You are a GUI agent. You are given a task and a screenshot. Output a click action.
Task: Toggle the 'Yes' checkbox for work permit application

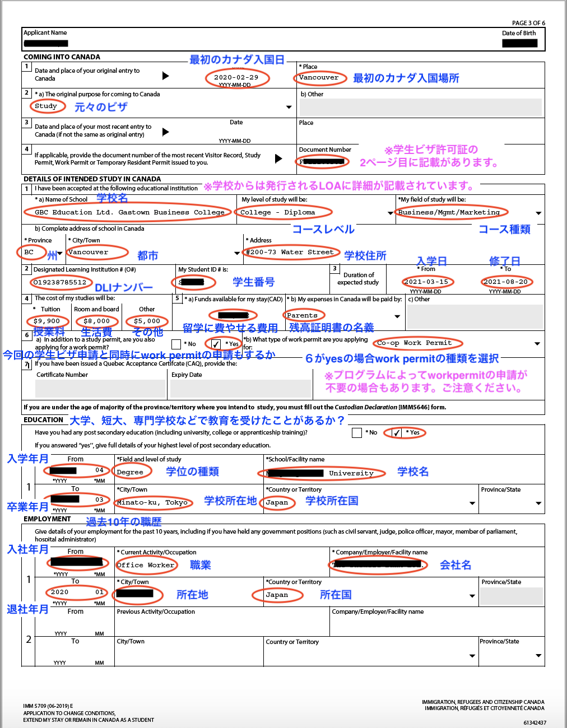pyautogui.click(x=216, y=344)
